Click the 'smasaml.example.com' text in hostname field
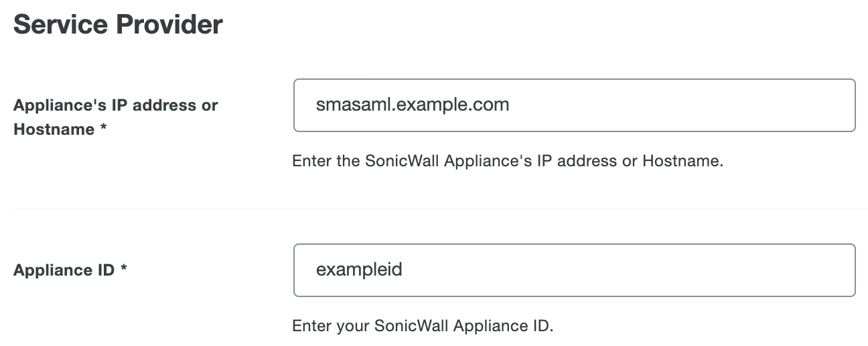 [413, 105]
